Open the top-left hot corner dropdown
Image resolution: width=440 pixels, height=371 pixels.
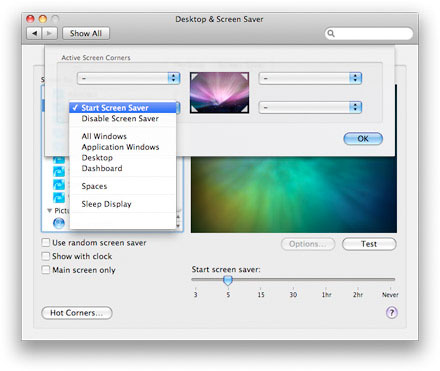pos(129,78)
